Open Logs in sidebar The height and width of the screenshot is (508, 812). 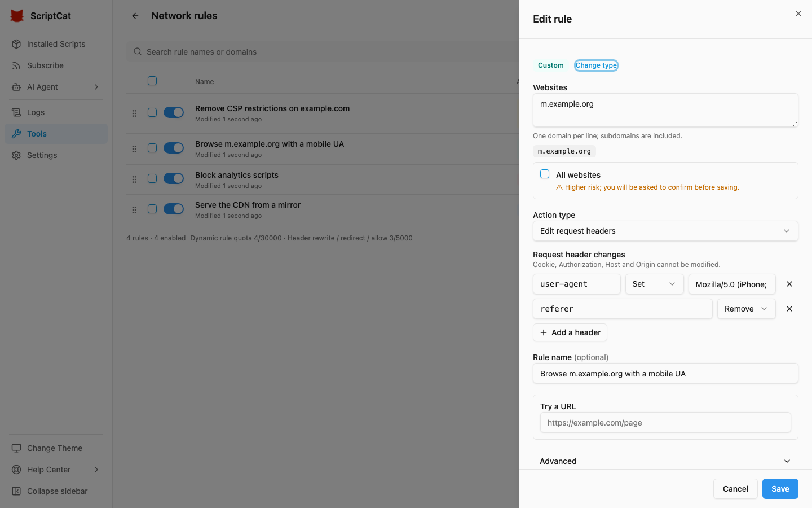click(x=56, y=112)
